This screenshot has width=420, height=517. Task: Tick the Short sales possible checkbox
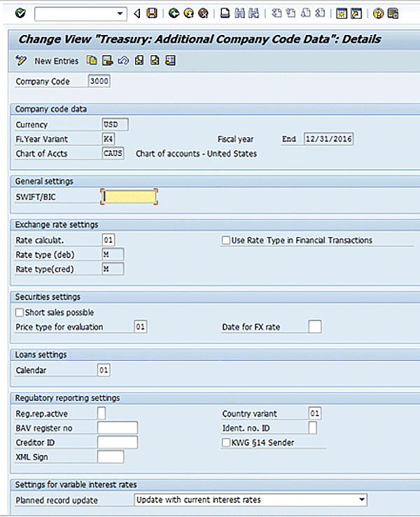(20, 313)
